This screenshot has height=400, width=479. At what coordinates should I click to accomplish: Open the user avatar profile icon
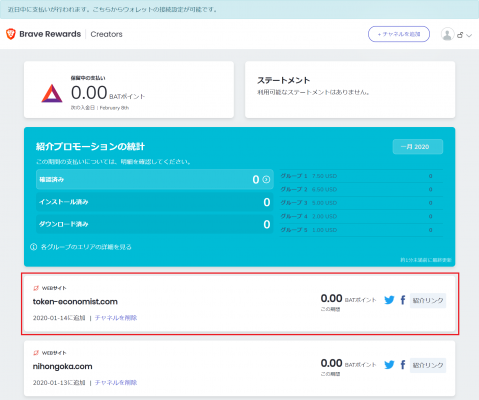tap(447, 34)
